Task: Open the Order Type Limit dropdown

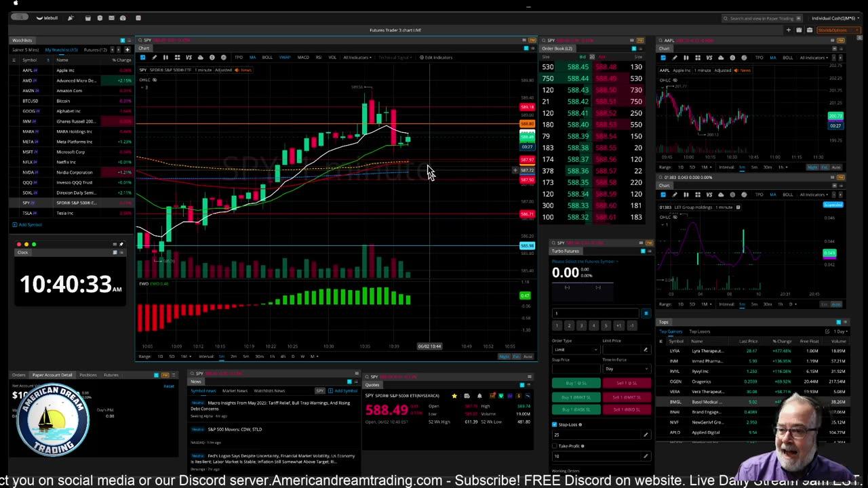Action: coord(576,350)
